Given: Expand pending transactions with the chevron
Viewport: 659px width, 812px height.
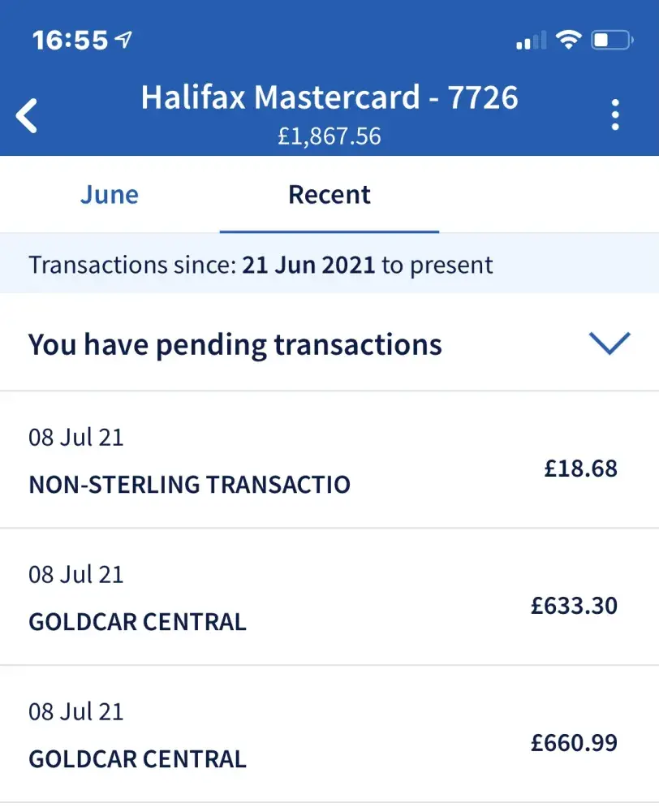Looking at the screenshot, I should pos(610,343).
